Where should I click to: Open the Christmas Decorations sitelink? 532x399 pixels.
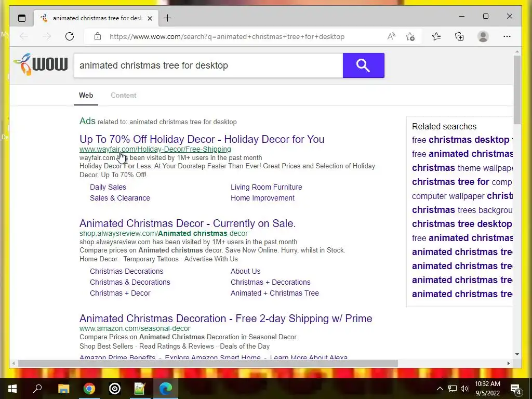click(x=127, y=271)
